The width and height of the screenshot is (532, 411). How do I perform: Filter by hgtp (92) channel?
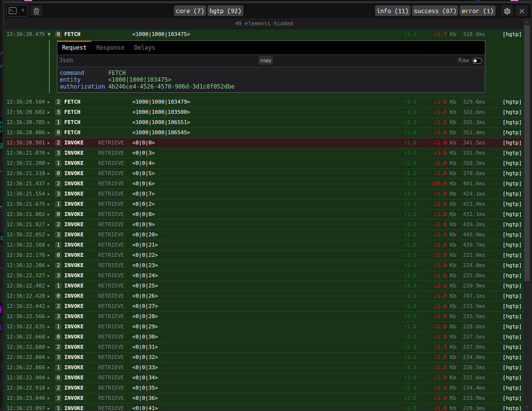(225, 11)
